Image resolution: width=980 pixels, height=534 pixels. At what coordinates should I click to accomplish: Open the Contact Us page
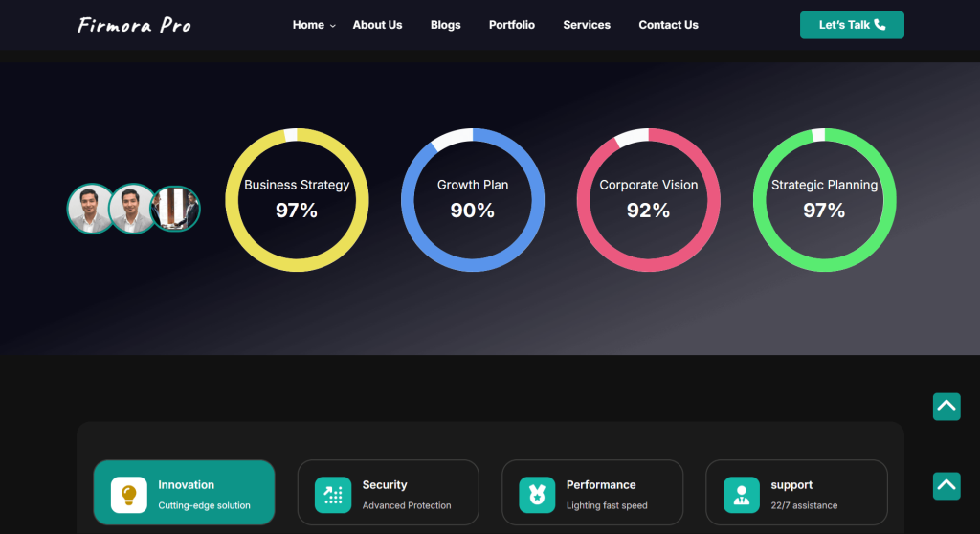pos(668,25)
